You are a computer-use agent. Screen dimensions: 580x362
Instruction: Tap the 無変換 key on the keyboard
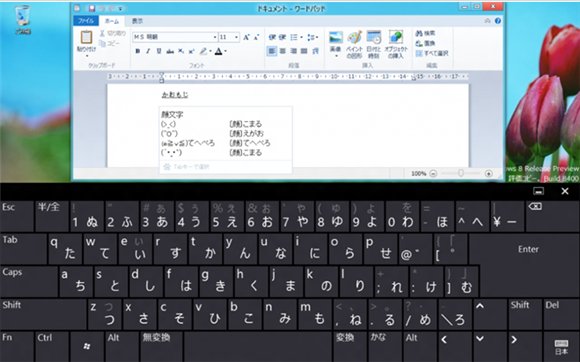pos(161,346)
